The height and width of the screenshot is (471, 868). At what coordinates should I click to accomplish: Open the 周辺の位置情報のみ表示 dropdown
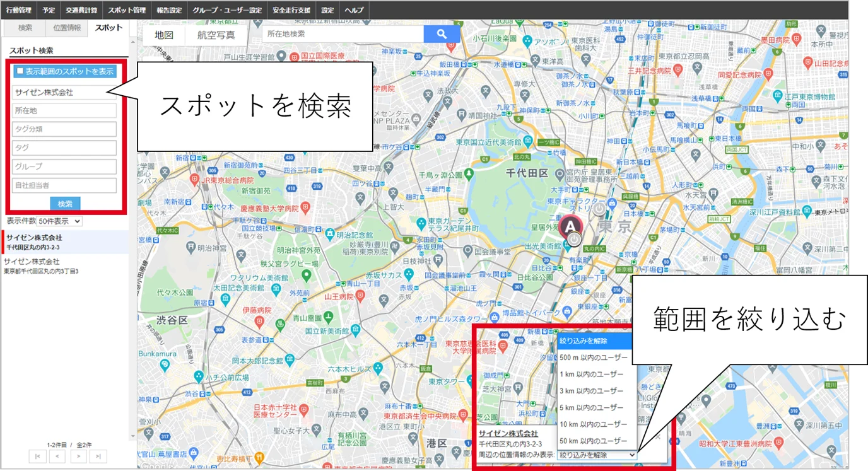597,454
